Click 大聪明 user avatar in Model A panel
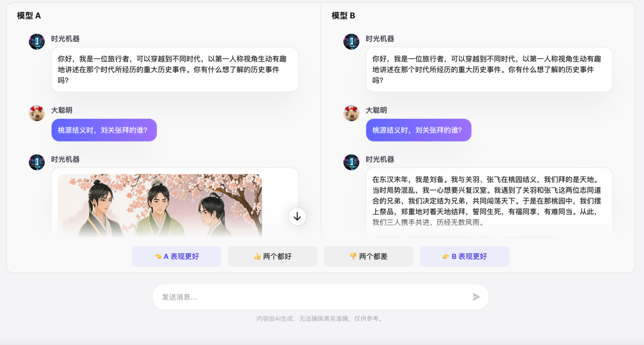The height and width of the screenshot is (345, 644). pos(36,113)
